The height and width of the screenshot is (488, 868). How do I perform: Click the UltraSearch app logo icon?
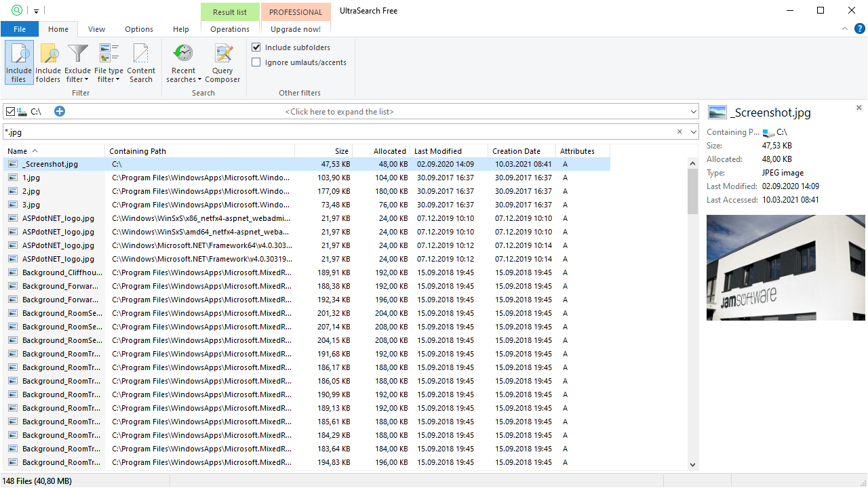[17, 10]
